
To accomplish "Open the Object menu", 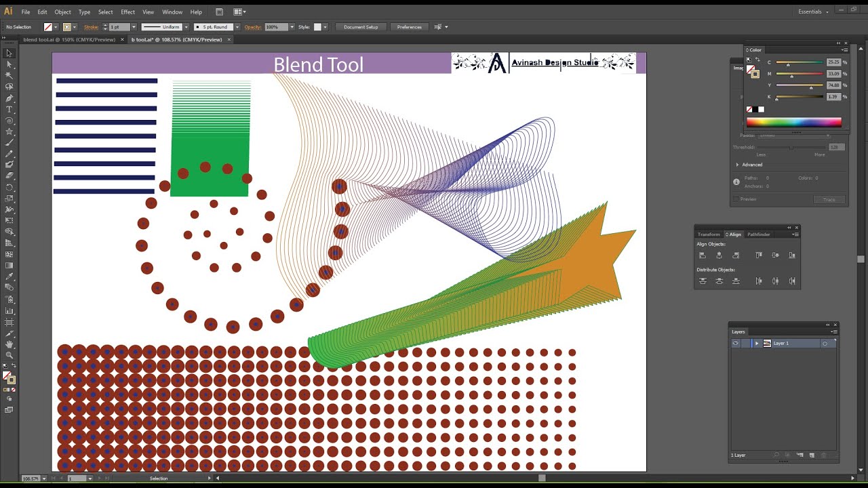I will [x=62, y=12].
